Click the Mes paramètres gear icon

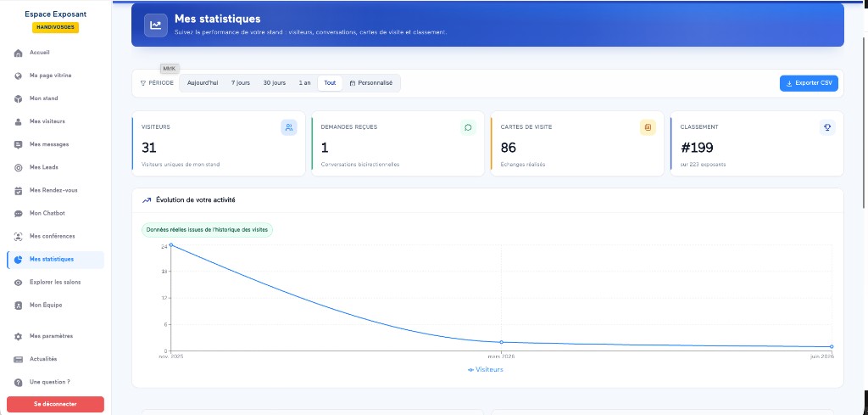tap(18, 336)
